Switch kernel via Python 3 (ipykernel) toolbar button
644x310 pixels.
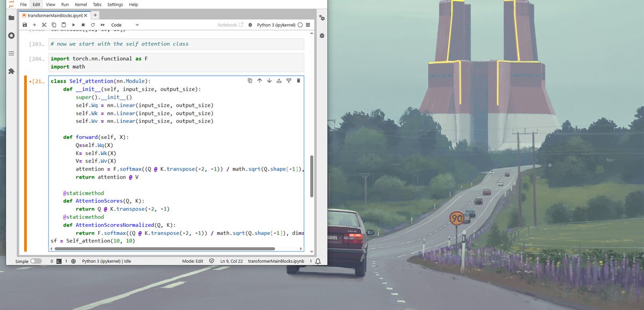(x=276, y=25)
